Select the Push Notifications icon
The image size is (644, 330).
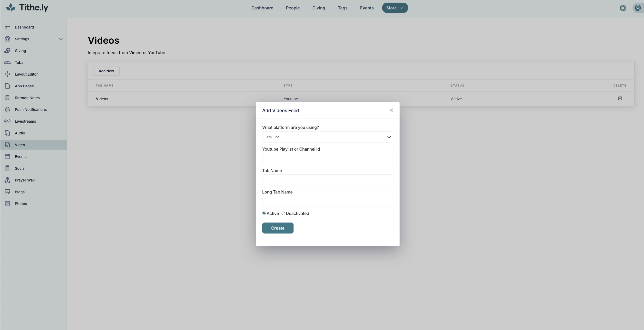(x=8, y=109)
